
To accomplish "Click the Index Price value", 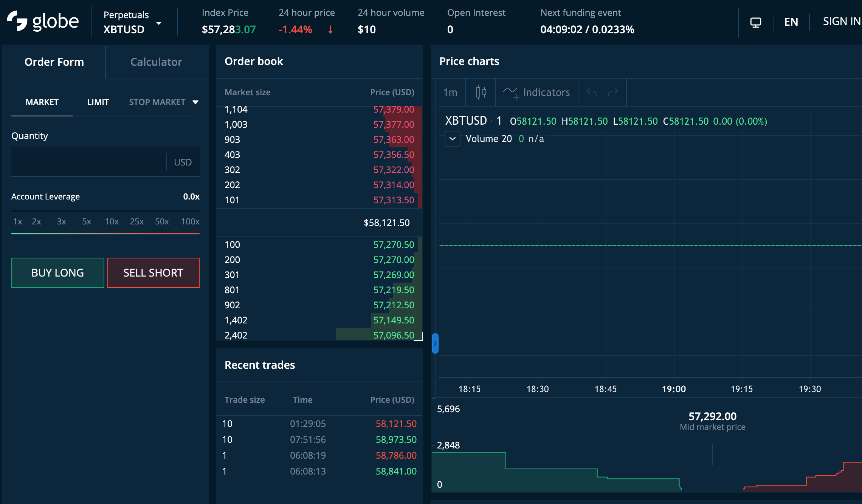I will (229, 29).
